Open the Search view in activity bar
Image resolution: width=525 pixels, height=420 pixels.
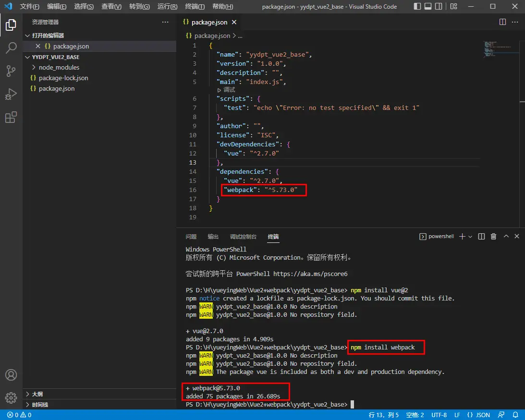click(x=11, y=48)
